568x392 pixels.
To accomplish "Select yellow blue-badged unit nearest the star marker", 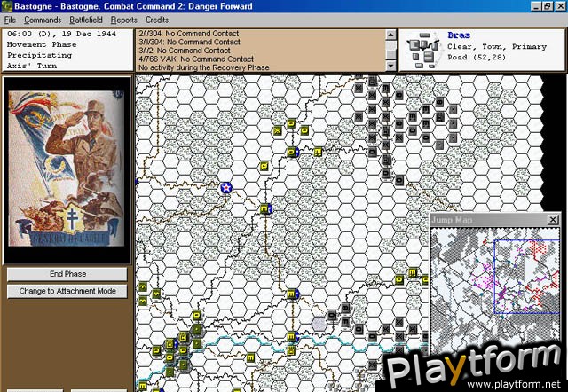I will point(266,208).
